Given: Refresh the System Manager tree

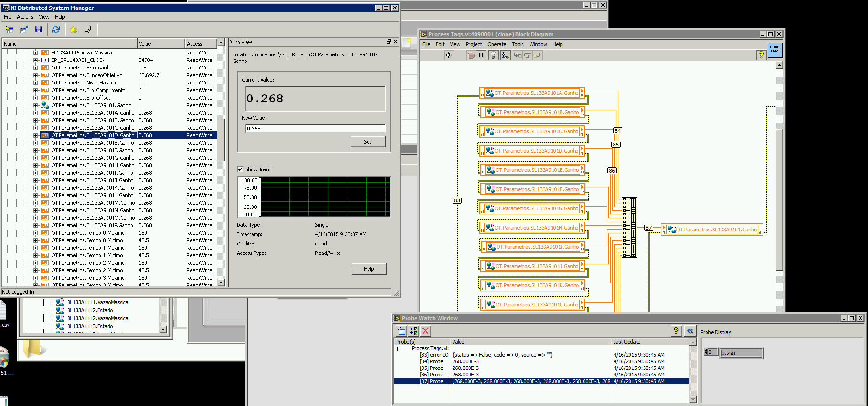Looking at the screenshot, I should pos(56,30).
